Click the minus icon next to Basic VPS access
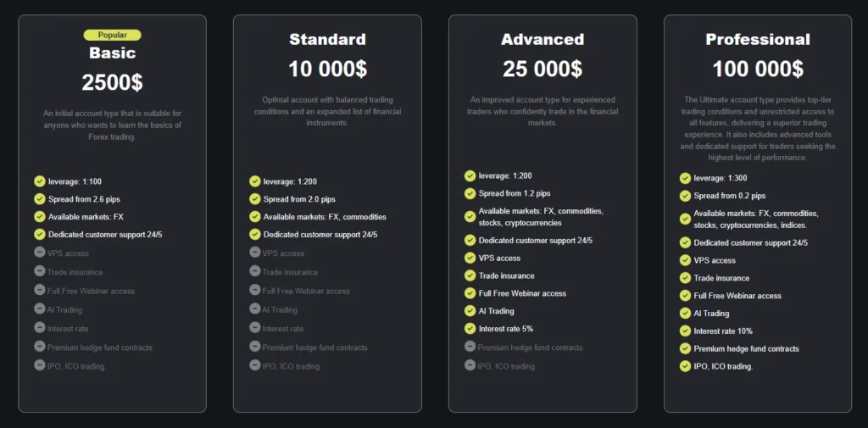 coord(40,253)
